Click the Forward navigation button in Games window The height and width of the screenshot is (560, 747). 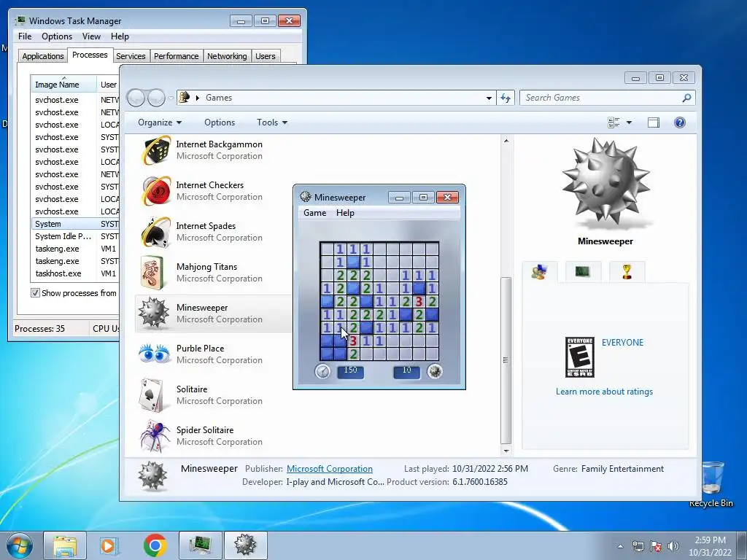pyautogui.click(x=156, y=98)
